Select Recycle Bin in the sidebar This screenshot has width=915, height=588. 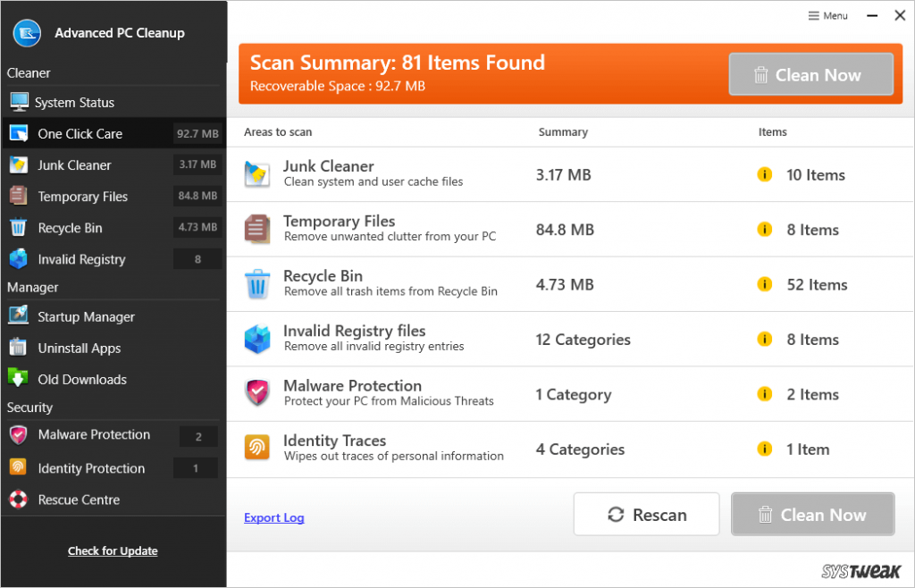(113, 228)
